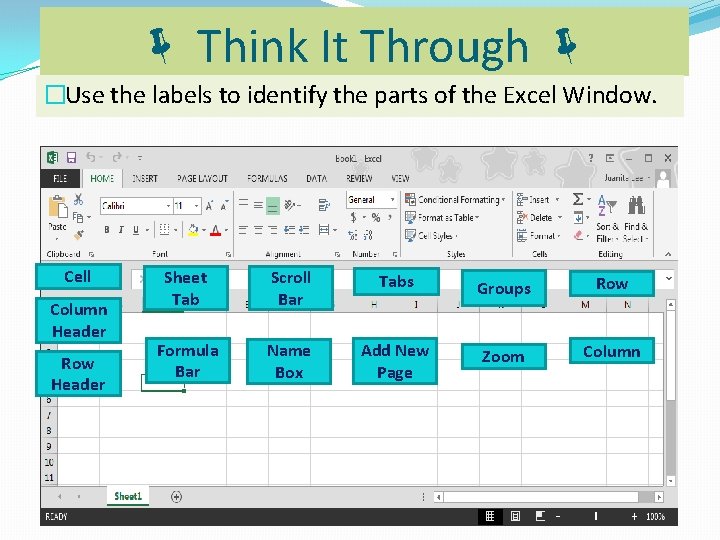Switch to the DATA tab
This screenshot has width=720, height=540.
click(316, 178)
